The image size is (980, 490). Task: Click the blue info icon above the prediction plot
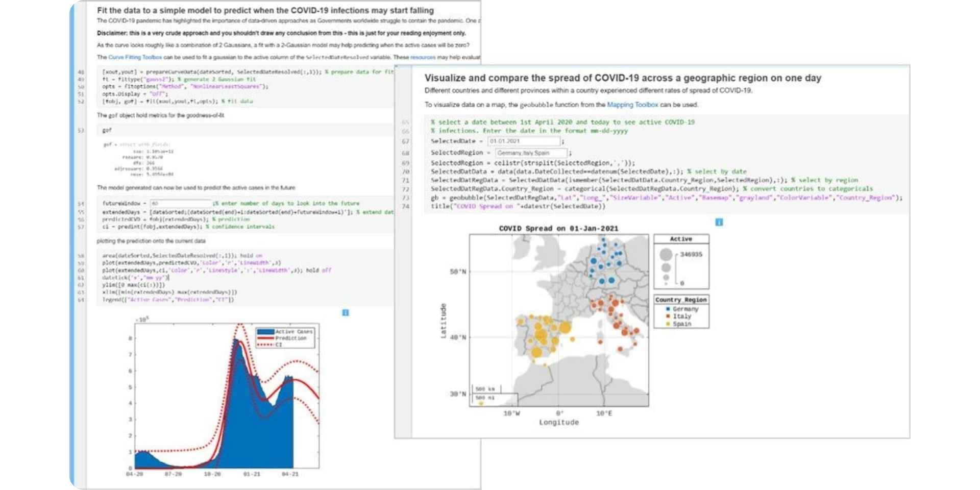(x=346, y=312)
